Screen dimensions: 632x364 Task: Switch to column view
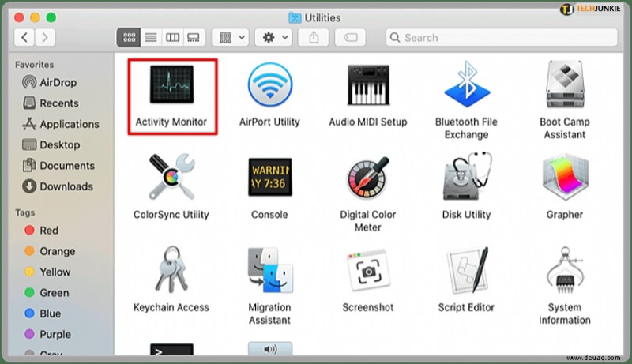click(172, 37)
